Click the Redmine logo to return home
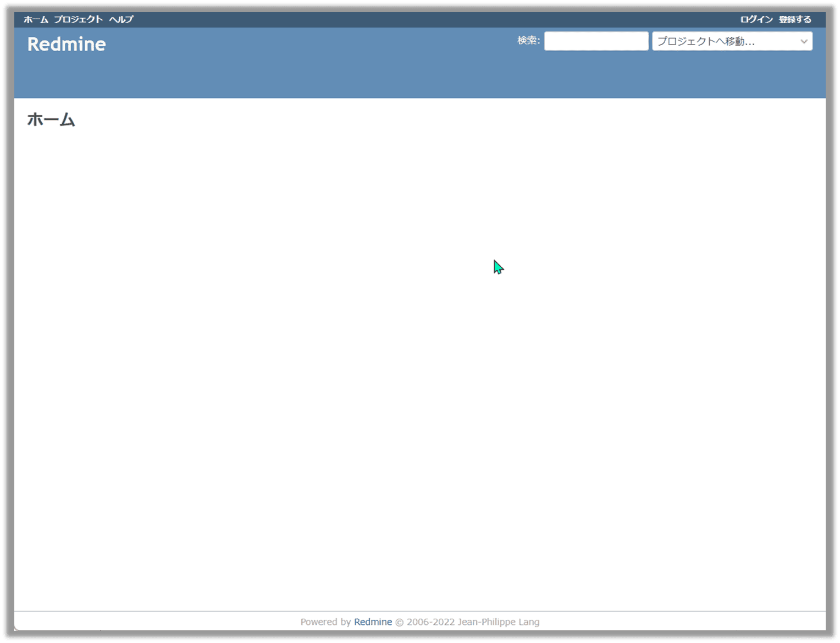The image size is (840, 643). [x=66, y=44]
